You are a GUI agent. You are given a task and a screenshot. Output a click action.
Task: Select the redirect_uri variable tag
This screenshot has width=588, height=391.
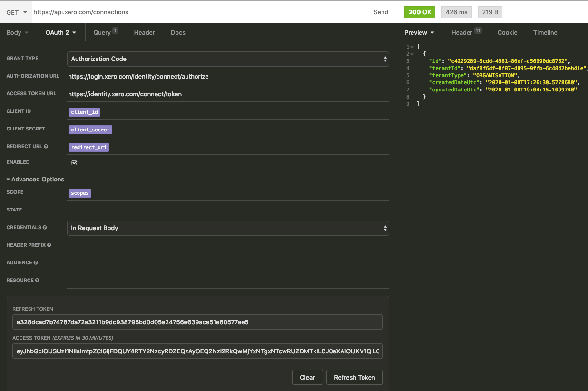tap(89, 147)
